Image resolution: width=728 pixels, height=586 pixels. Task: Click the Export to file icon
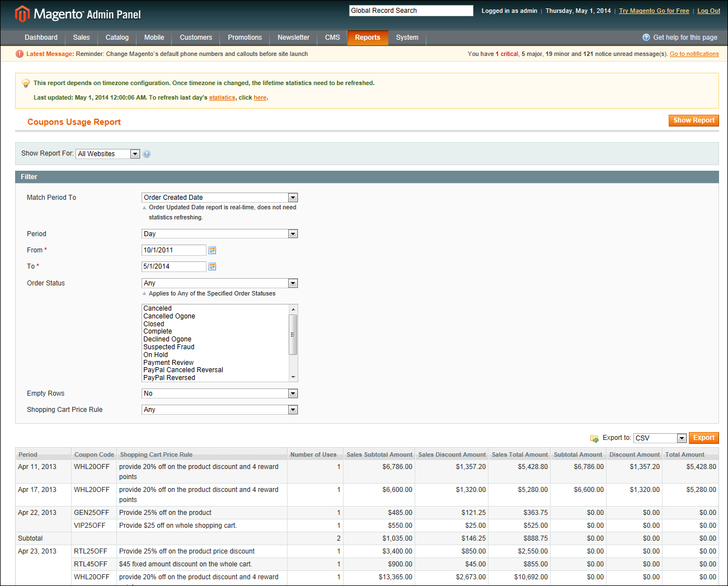coord(594,438)
